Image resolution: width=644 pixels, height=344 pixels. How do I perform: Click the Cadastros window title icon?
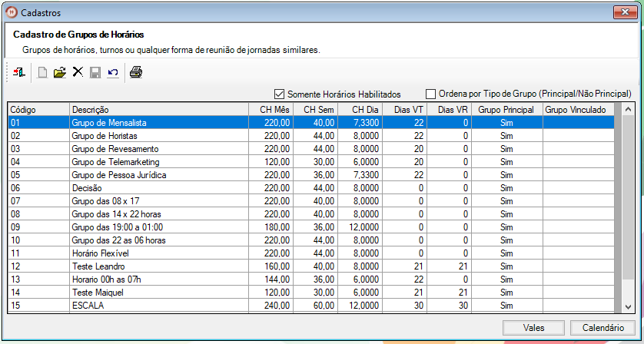coord(11,12)
